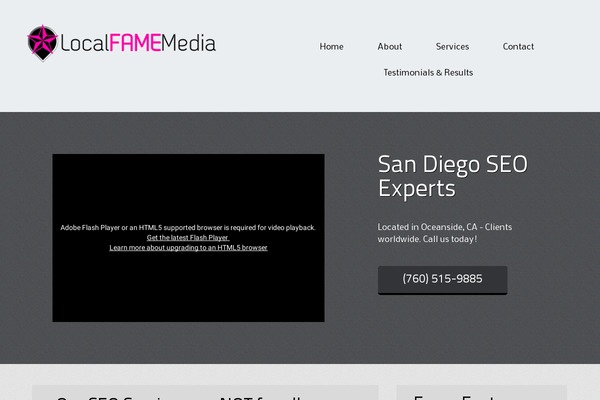The height and width of the screenshot is (400, 600).
Task: Click the LocalFAMEMedia star logo icon
Action: 42,43
